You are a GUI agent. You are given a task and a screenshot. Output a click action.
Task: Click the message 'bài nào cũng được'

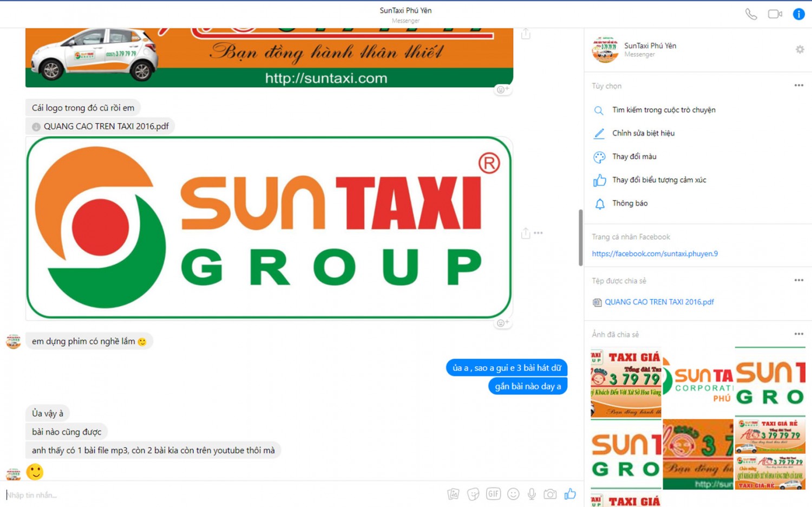coord(67,432)
